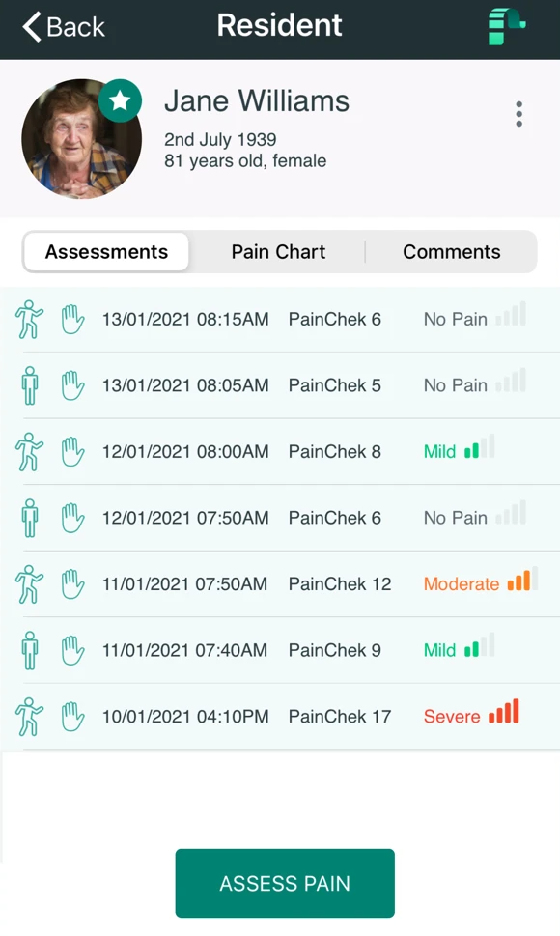Image resolution: width=560 pixels, height=936 pixels.
Task: Open Jane Williams' profile photo
Action: (x=82, y=139)
